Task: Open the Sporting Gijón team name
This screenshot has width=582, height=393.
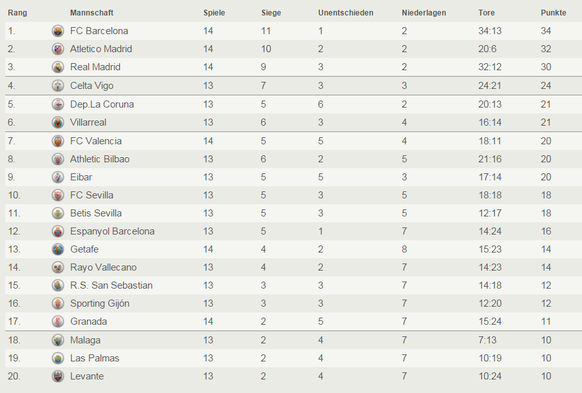Action: click(100, 304)
